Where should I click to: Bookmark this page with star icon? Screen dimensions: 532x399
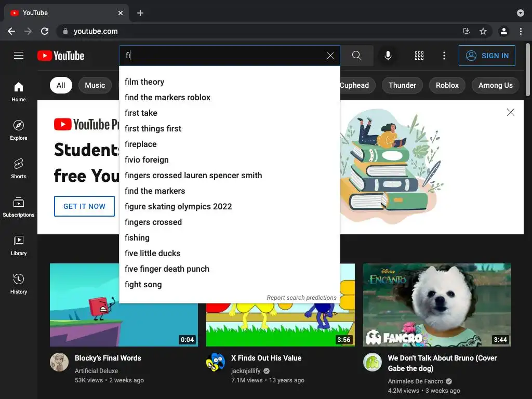(x=483, y=31)
